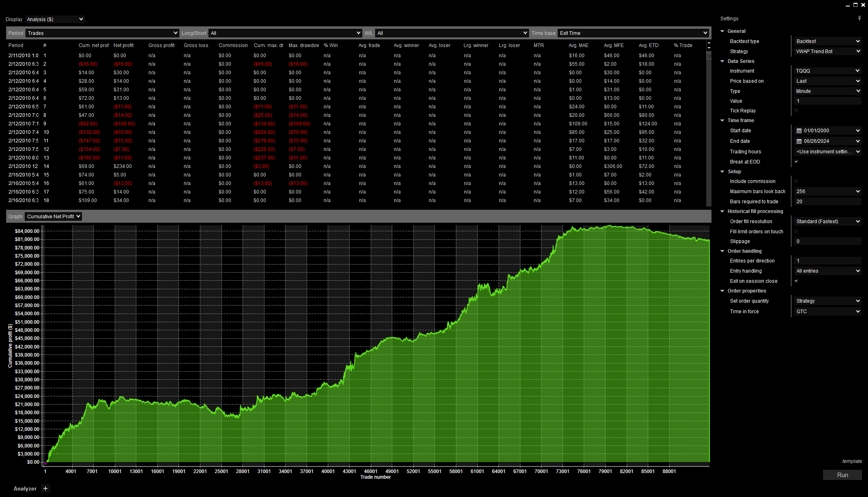This screenshot has width=868, height=497.
Task: Collapse the Order properties section
Action: (x=722, y=291)
